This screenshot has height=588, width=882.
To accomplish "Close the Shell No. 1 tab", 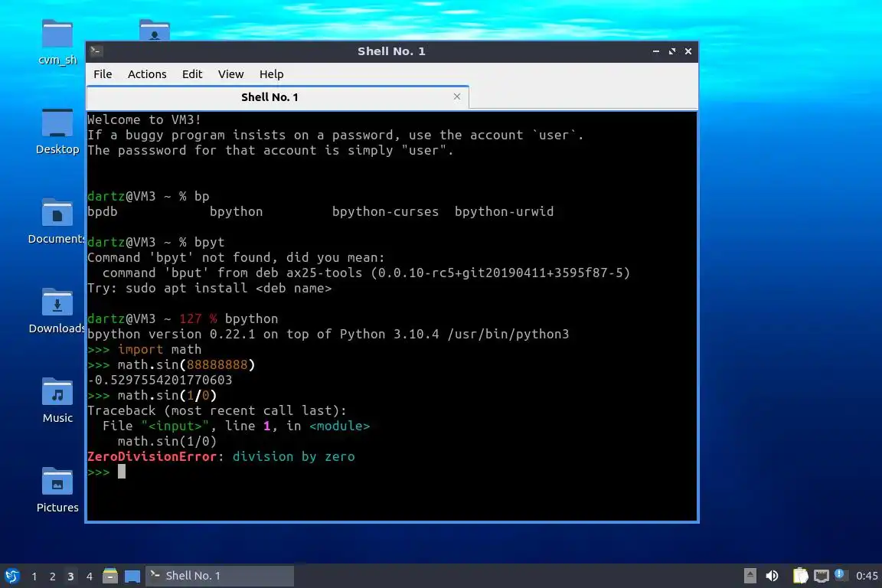I will click(457, 96).
